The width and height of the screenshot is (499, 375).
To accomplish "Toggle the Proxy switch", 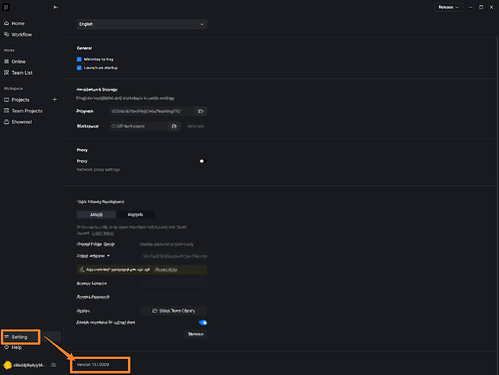I will (x=202, y=161).
